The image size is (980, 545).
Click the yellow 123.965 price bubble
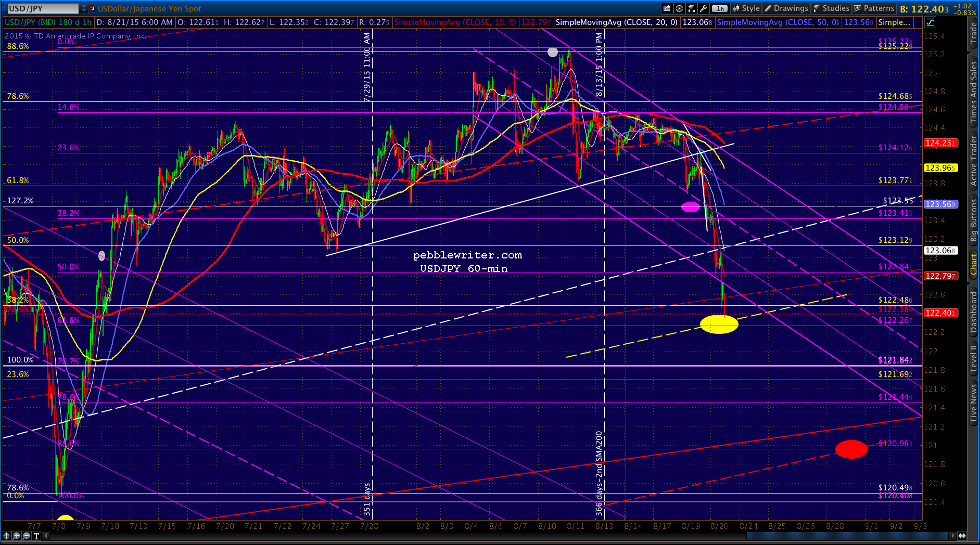click(940, 167)
